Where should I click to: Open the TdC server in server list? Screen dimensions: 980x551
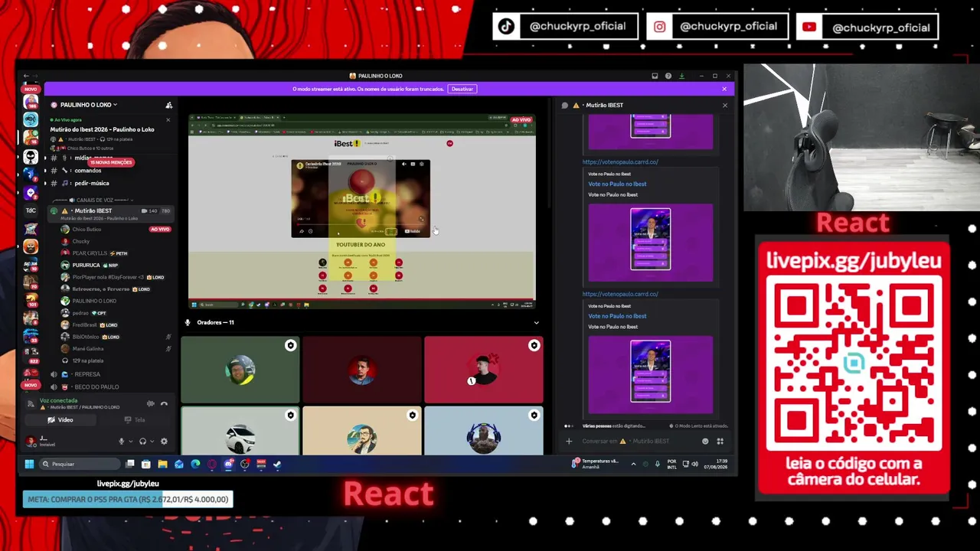[x=31, y=210]
